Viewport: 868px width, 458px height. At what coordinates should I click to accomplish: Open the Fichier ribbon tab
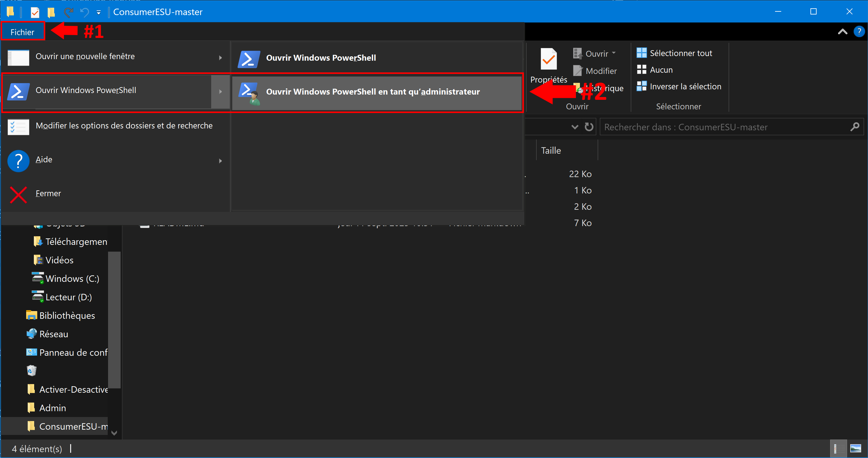22,32
